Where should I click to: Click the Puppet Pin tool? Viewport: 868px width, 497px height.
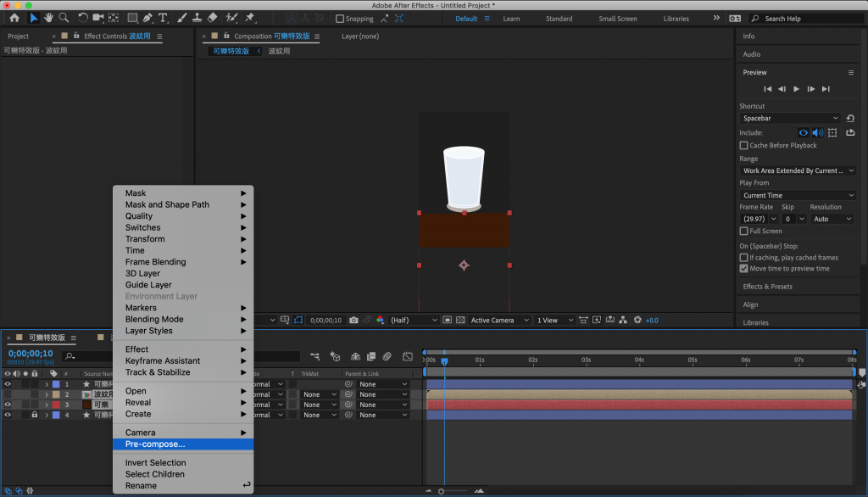point(250,18)
